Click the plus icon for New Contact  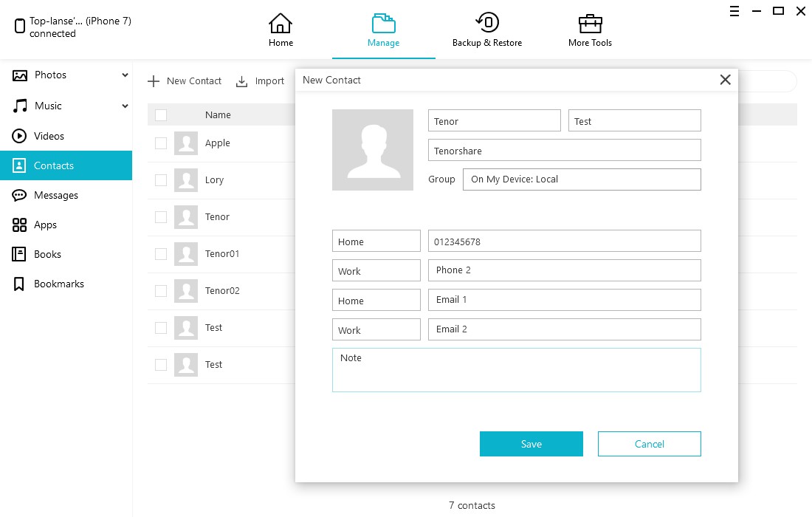tap(154, 81)
